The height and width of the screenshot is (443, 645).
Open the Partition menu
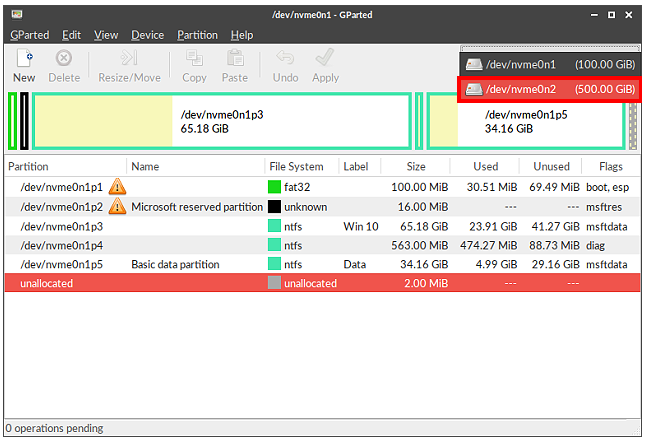coord(197,35)
